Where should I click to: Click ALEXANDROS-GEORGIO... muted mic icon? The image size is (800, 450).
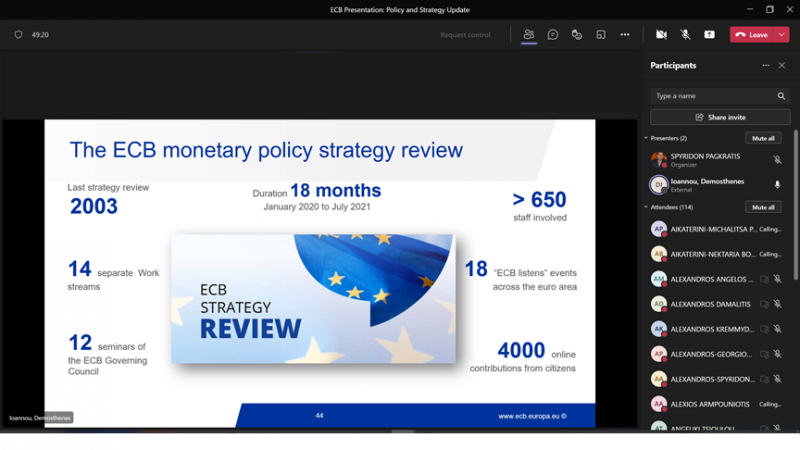click(777, 354)
